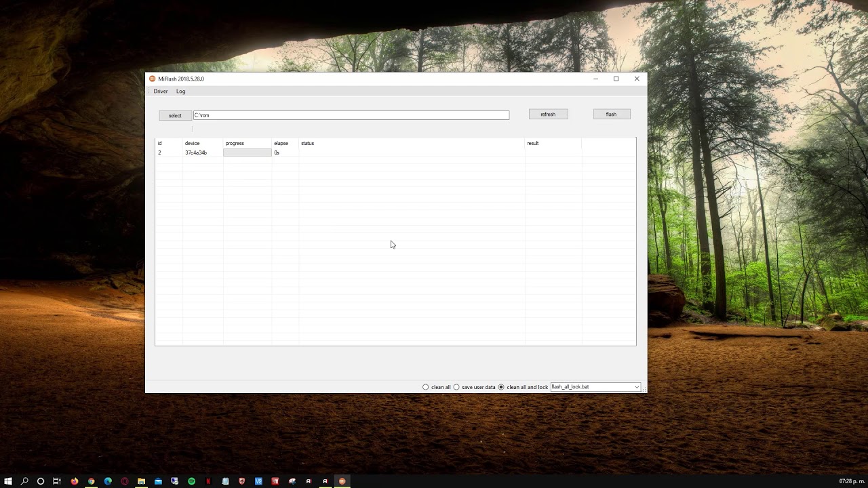The image size is (868, 488).
Task: Choose the clean all and lock option
Action: point(523,387)
